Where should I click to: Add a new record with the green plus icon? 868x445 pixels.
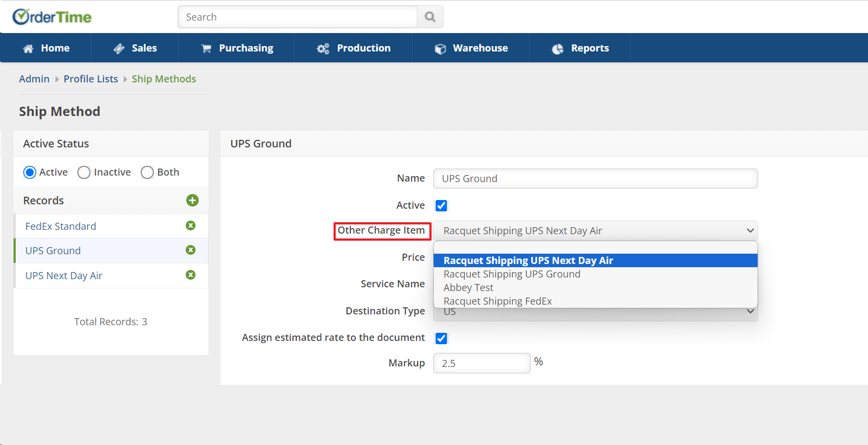[192, 201]
